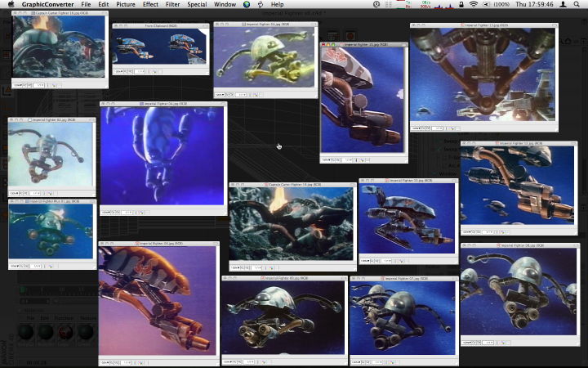The width and height of the screenshot is (588, 368).
Task: Toggle toolbar pill of green ship image window
Action: (x=315, y=24)
